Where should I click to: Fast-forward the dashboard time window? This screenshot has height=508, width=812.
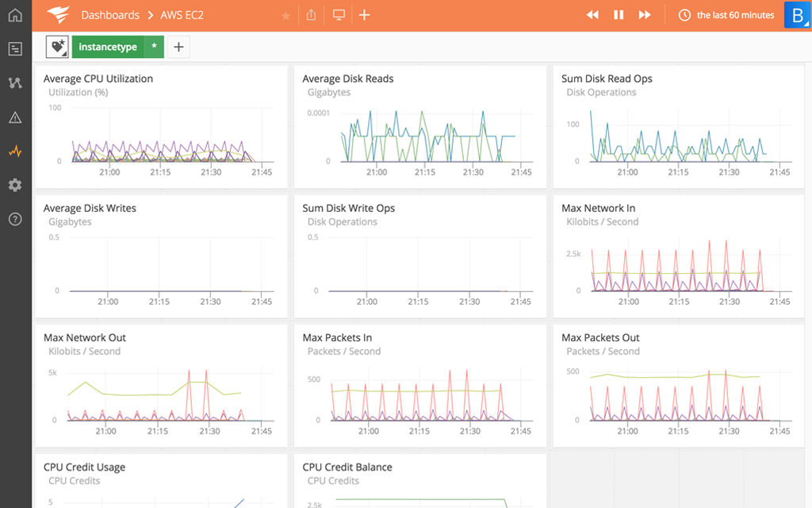(x=645, y=15)
